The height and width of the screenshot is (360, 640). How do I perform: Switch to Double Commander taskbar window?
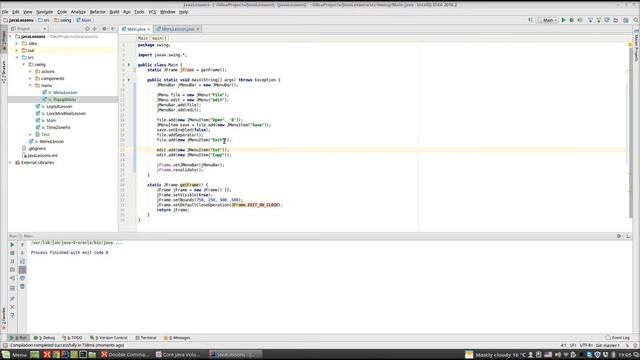pos(125,355)
